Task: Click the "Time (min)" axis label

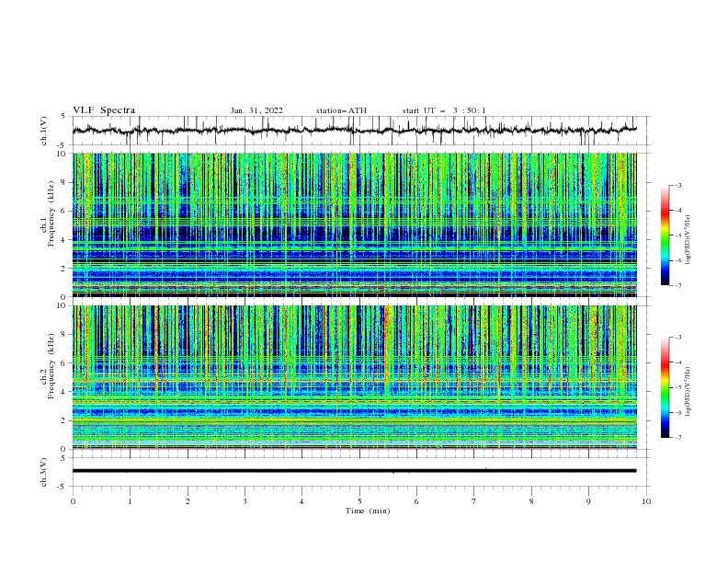Action: [x=368, y=511]
